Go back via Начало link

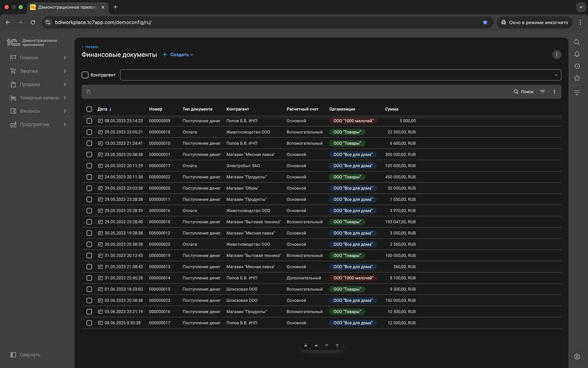click(x=90, y=47)
